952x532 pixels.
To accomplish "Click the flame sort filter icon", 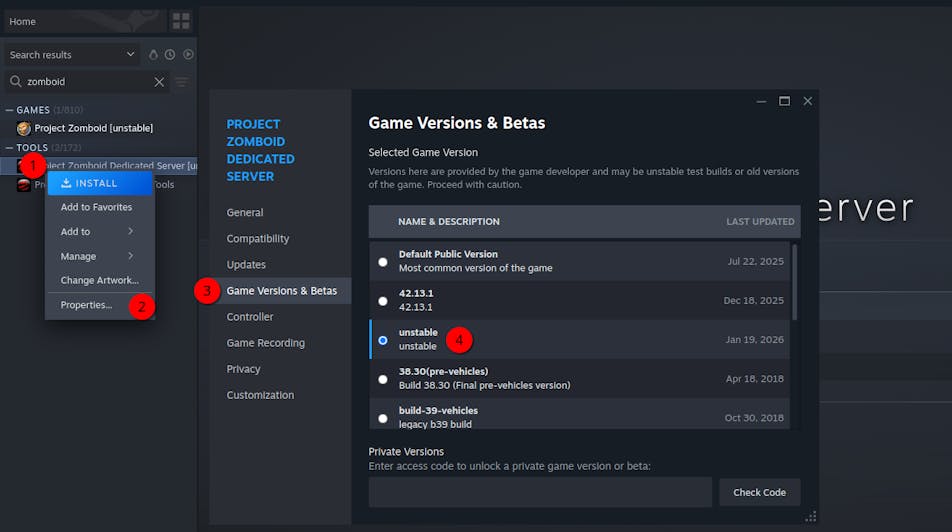I will click(x=153, y=55).
